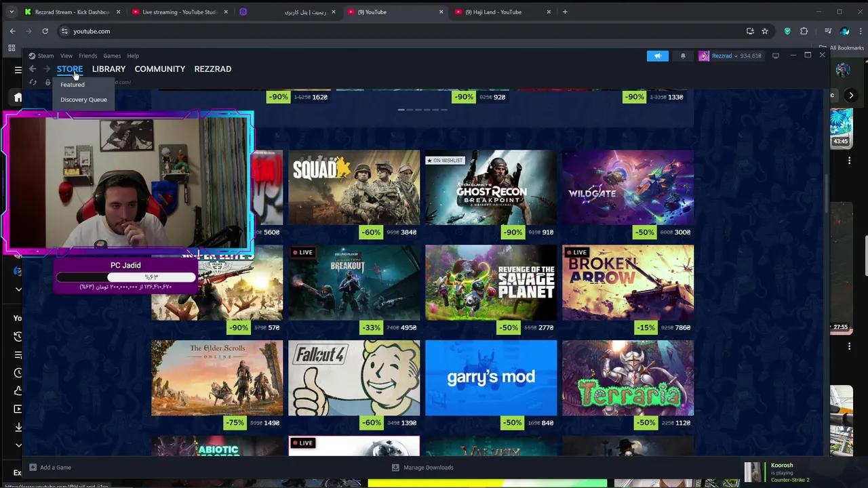Install app icon in Chrome address bar

click(x=750, y=31)
